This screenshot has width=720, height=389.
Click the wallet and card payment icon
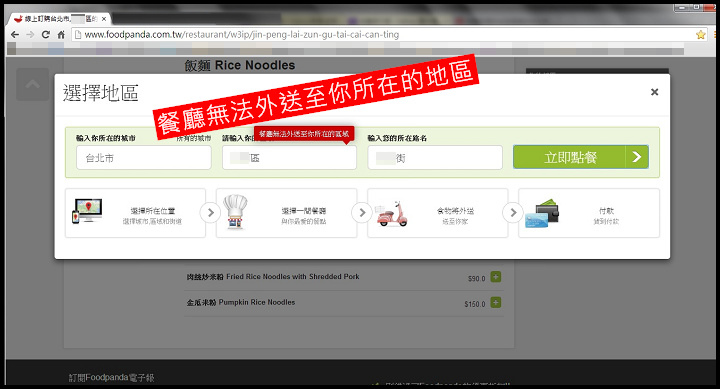point(542,214)
